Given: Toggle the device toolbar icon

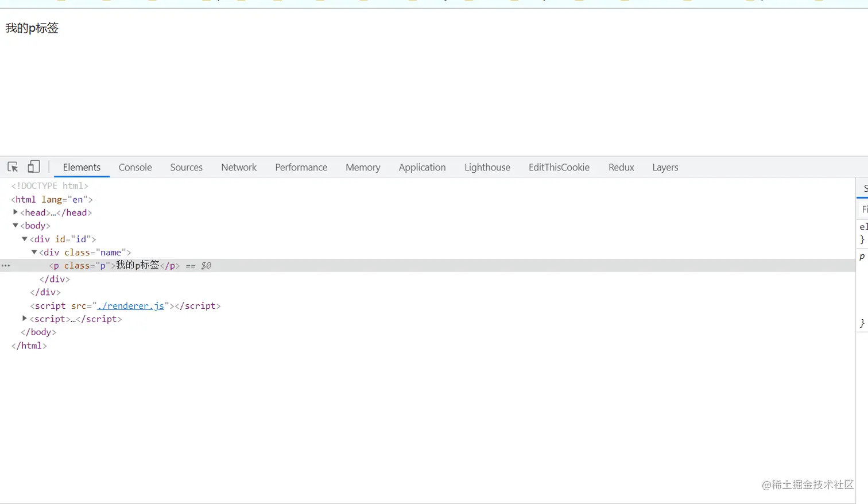Looking at the screenshot, I should click(34, 166).
